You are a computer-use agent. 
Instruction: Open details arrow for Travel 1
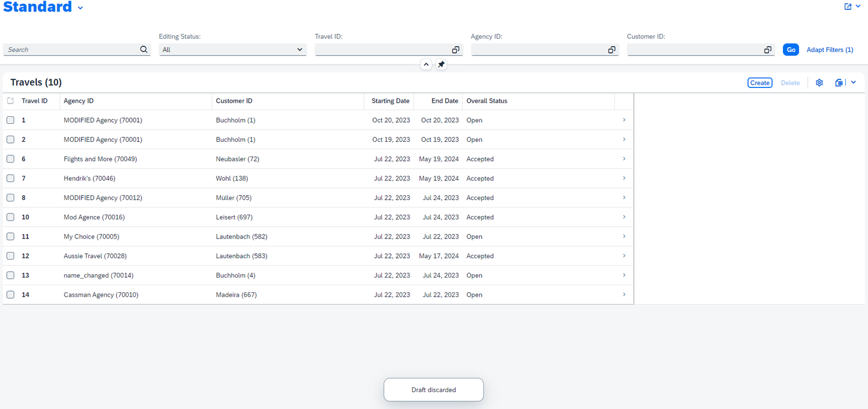click(624, 120)
